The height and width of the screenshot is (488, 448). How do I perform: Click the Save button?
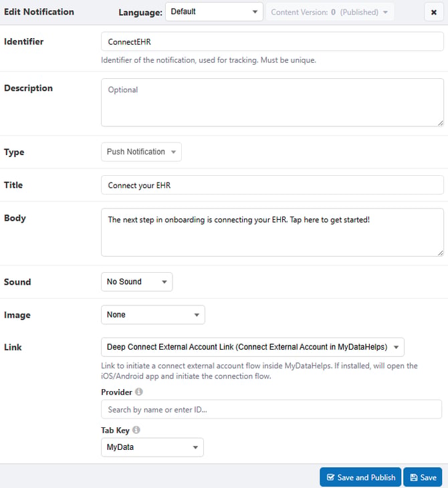click(423, 477)
